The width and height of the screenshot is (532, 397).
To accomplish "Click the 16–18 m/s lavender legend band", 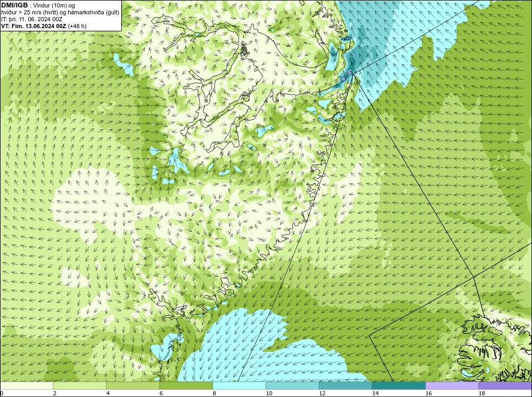I will [452, 386].
